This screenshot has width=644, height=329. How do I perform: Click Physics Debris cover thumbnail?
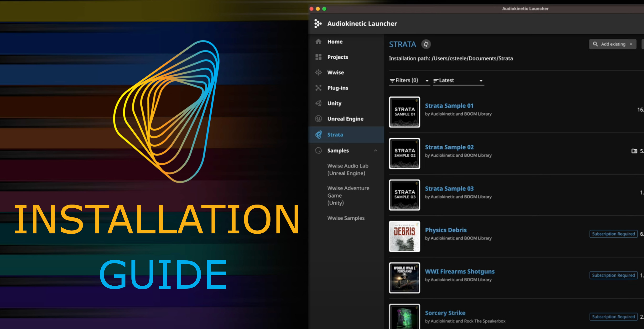(404, 236)
